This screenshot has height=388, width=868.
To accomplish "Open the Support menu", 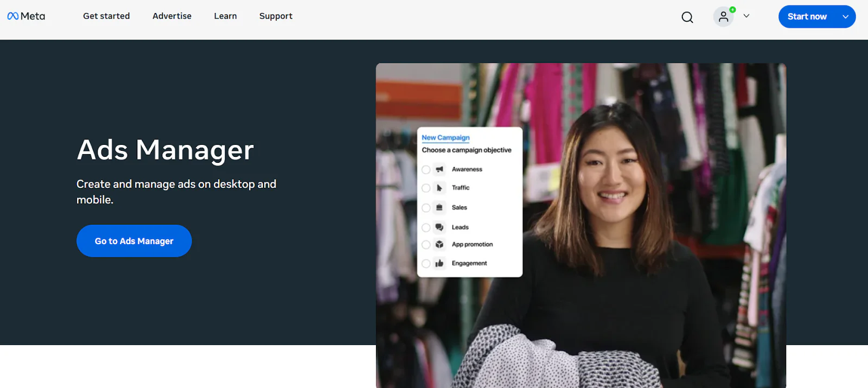I will 276,16.
